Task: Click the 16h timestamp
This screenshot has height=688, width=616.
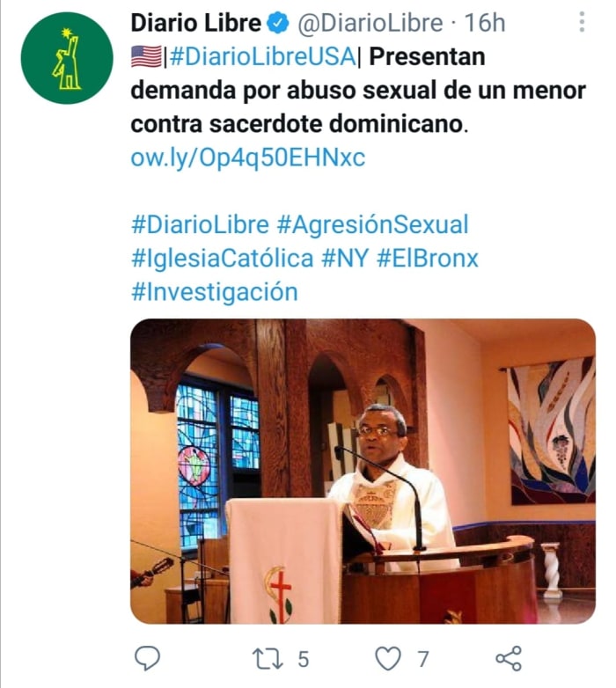Action: [485, 23]
